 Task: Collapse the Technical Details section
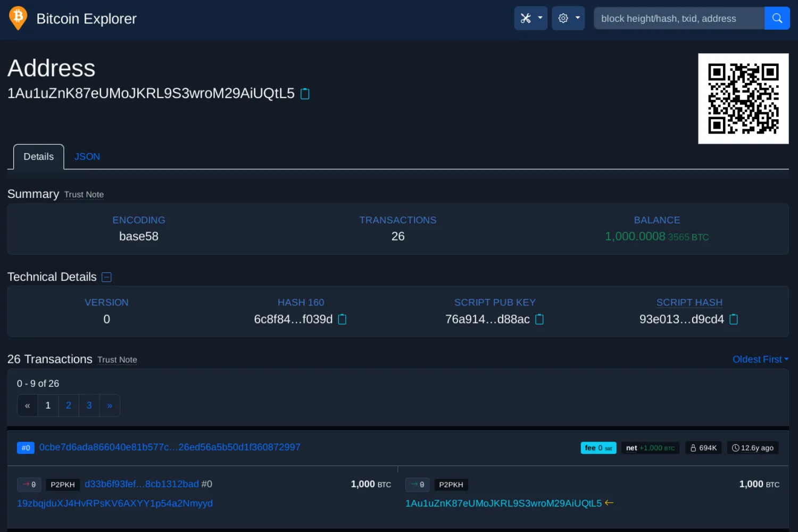(x=106, y=277)
